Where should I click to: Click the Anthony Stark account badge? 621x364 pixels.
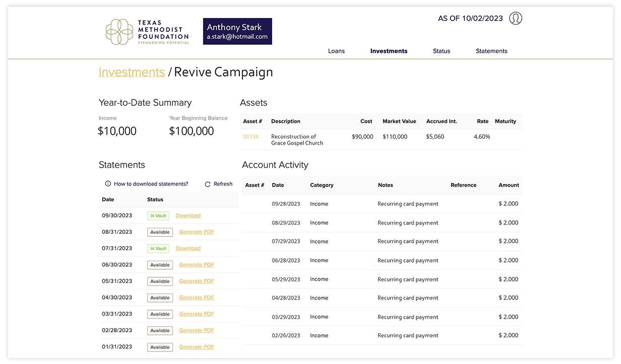[x=237, y=31]
